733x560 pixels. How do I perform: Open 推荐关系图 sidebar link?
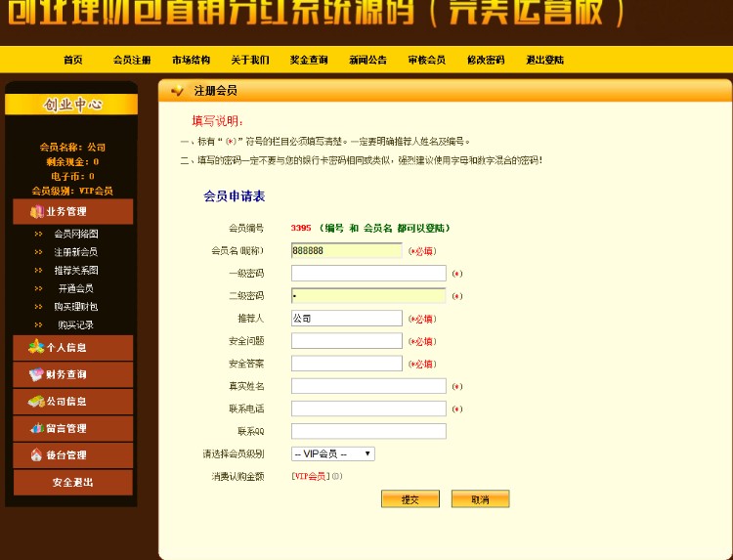75,270
